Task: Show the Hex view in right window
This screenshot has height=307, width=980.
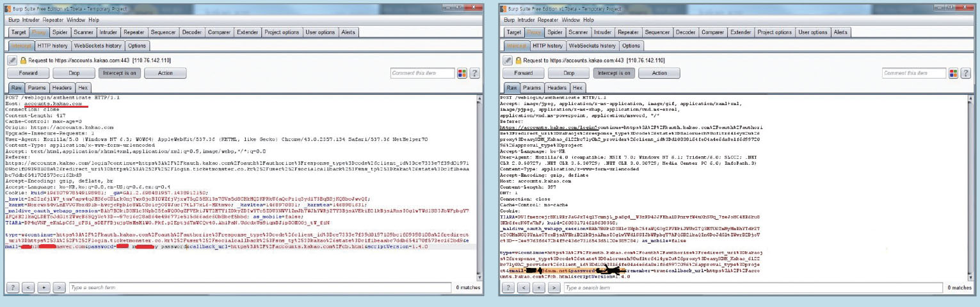Action: [577, 88]
